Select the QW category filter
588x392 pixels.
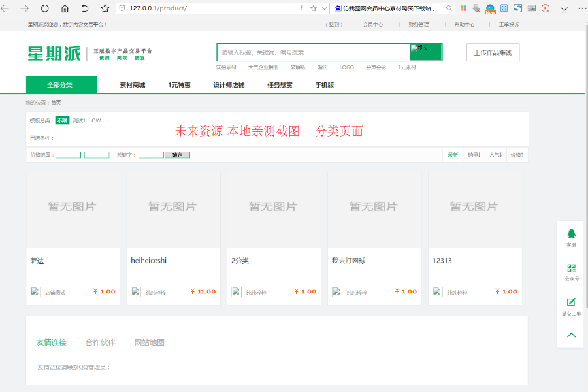96,120
